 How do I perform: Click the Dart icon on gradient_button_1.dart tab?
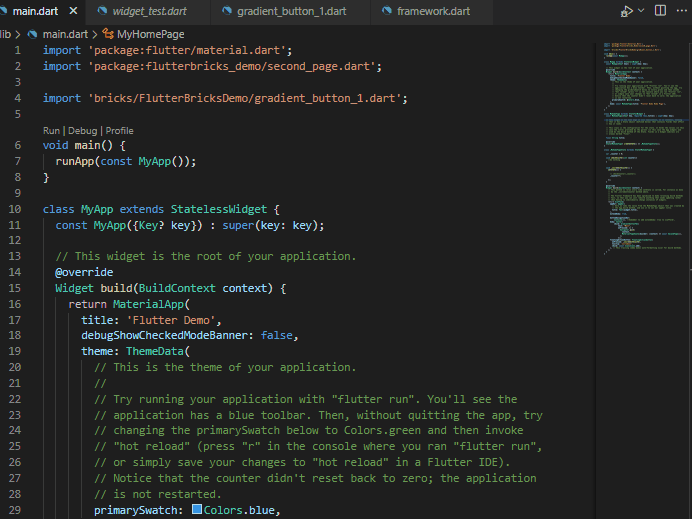(227, 11)
